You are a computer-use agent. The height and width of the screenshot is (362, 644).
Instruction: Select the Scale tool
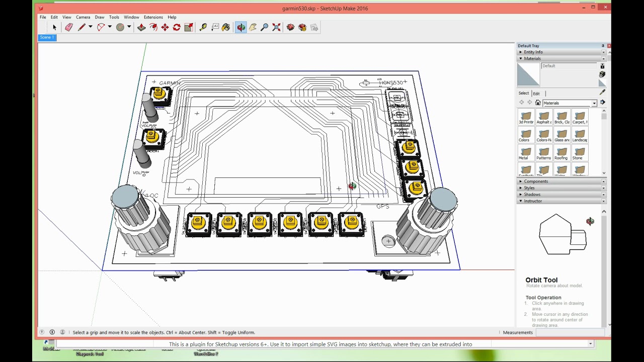pyautogui.click(x=188, y=27)
